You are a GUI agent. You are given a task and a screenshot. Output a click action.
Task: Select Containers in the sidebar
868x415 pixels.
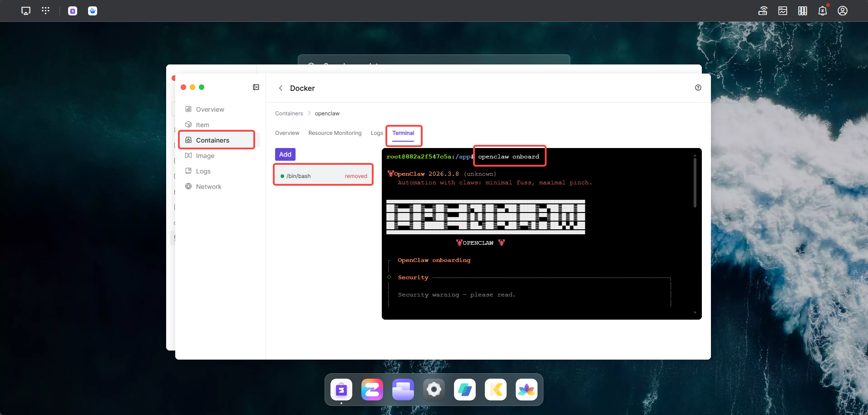pyautogui.click(x=212, y=140)
